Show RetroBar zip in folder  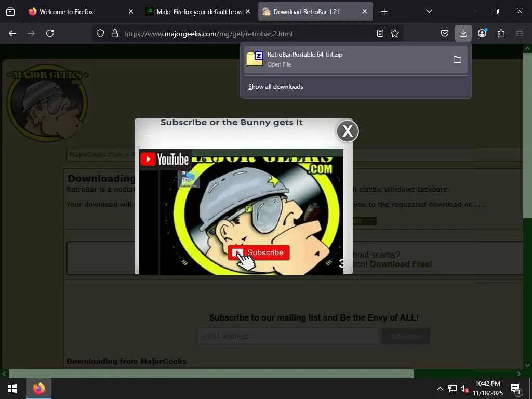(x=457, y=60)
